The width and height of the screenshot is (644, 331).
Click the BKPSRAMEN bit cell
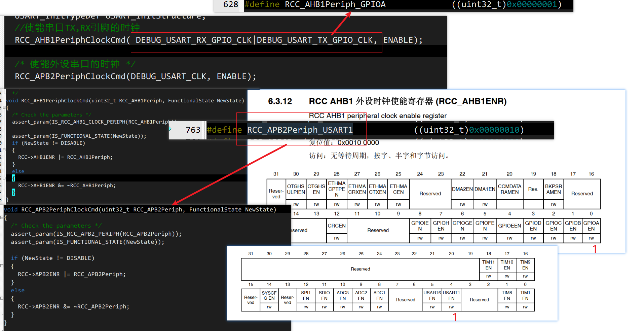[554, 189]
